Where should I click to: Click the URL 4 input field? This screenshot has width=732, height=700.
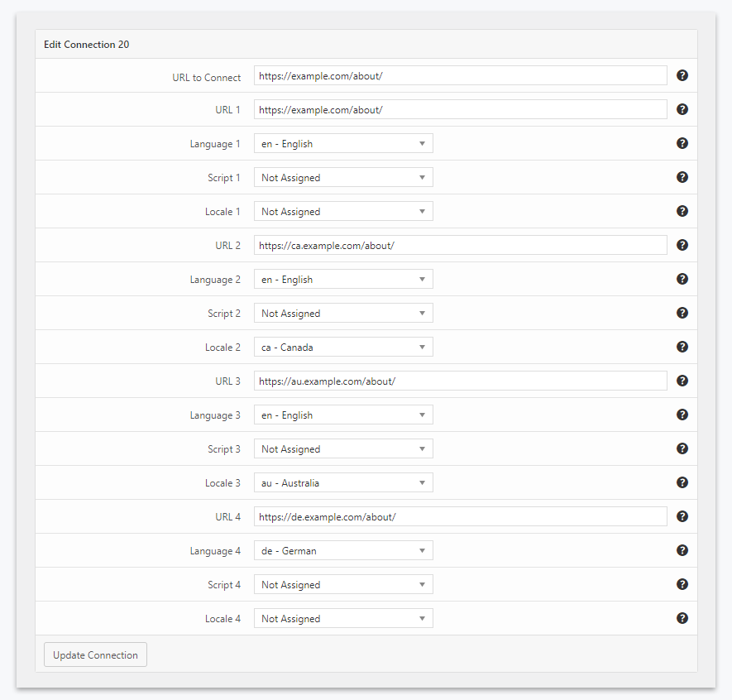460,515
